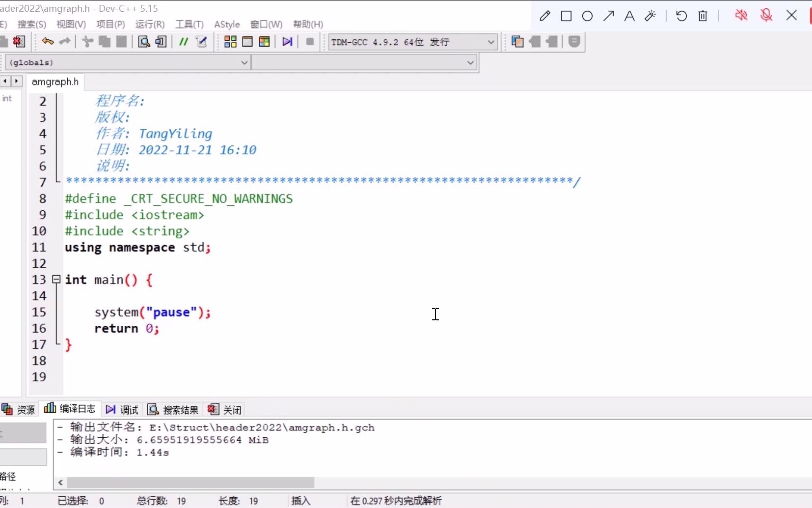The height and width of the screenshot is (508, 812).
Task: Click the '#define _CRT_SECURE_NO_WARNINGS' line
Action: 179,198
